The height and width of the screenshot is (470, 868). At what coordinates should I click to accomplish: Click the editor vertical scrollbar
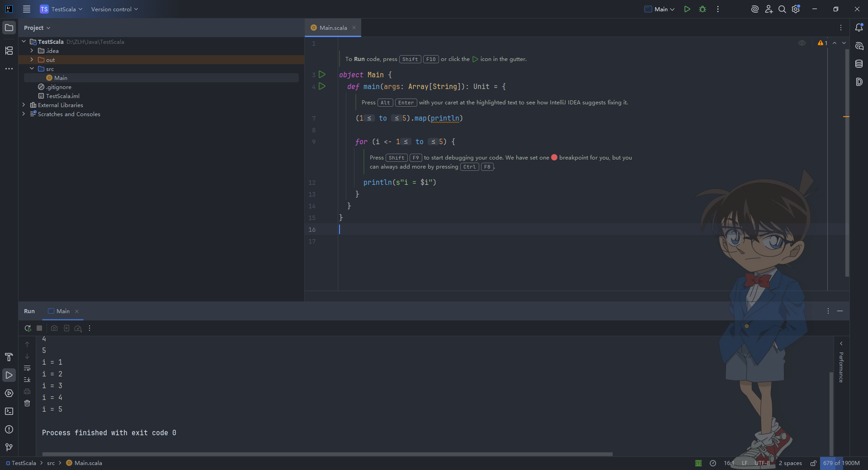pos(847,163)
